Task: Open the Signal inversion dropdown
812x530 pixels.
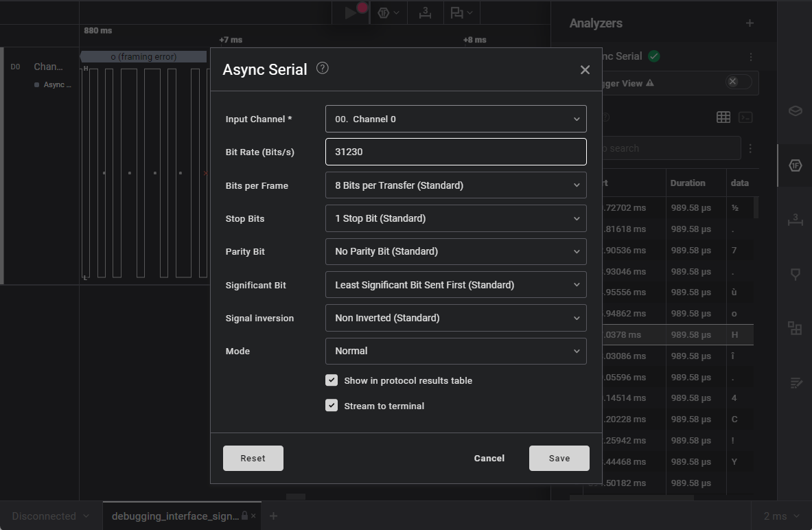Action: (x=456, y=318)
